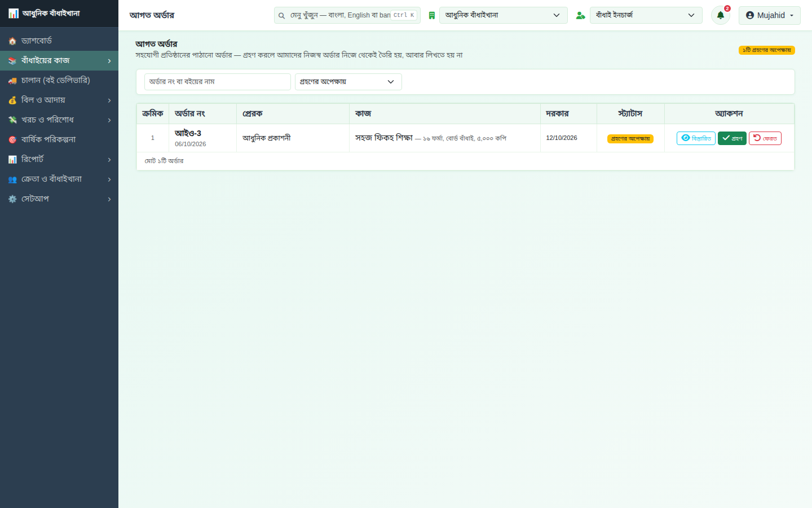Click বিস্তারিত button for order আইও-3
Image resolution: width=812 pixels, height=508 pixels.
[696, 138]
